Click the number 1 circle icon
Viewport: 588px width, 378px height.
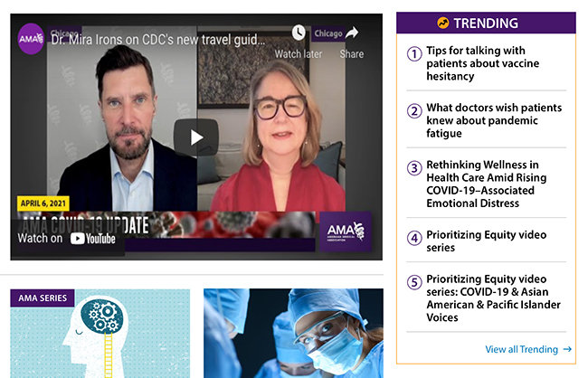pos(414,53)
